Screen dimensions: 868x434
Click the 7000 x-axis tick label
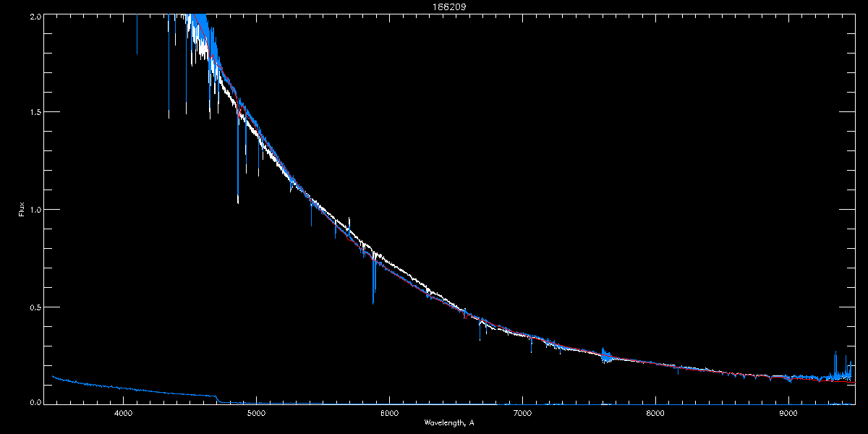522,414
